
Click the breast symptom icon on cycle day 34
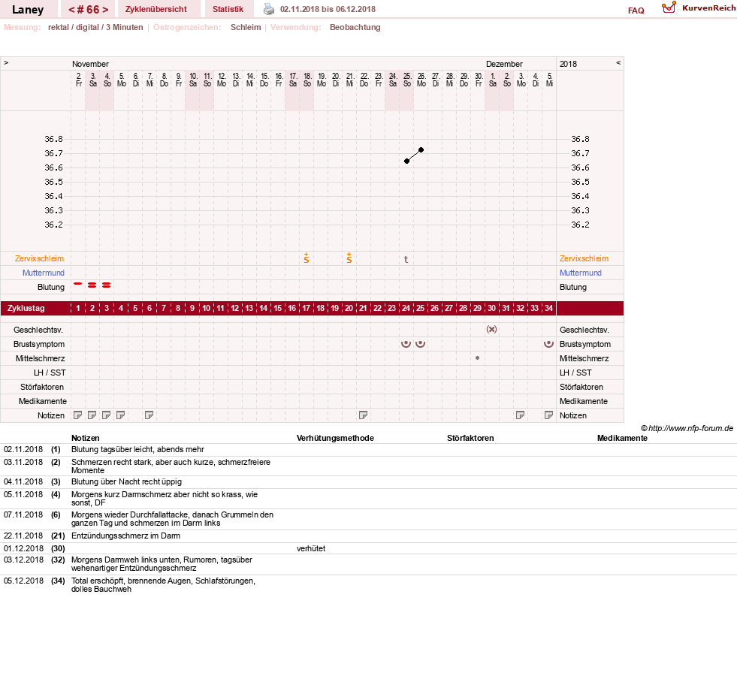coord(548,344)
